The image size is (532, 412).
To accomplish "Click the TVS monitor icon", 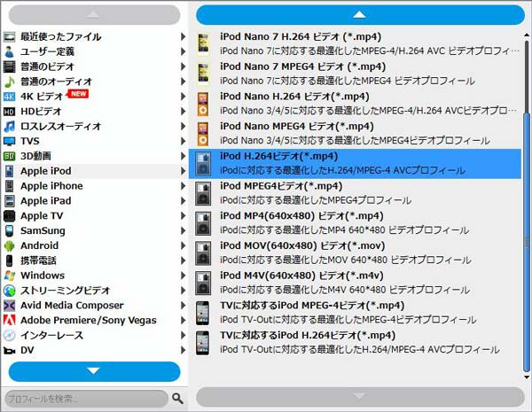I will (9, 142).
